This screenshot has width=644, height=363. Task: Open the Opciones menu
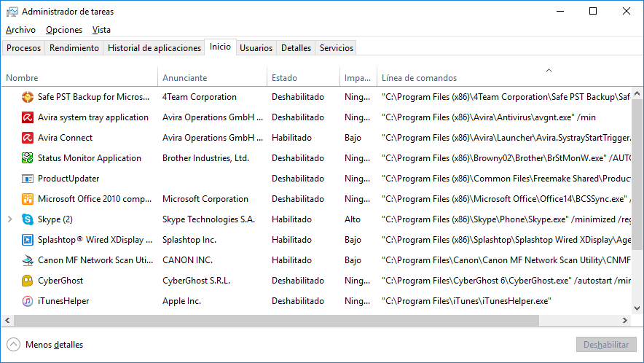[64, 30]
